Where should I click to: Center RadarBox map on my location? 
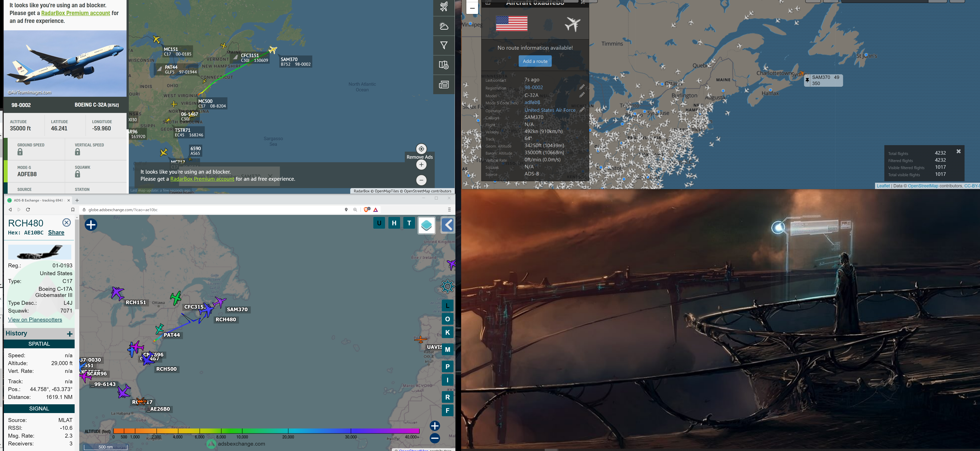click(421, 149)
